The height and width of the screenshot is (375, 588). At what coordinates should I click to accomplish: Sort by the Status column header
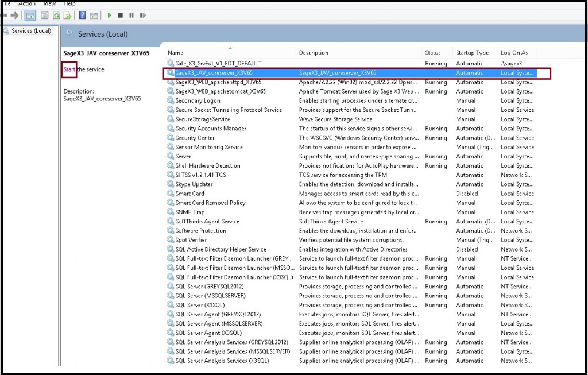pyautogui.click(x=433, y=53)
